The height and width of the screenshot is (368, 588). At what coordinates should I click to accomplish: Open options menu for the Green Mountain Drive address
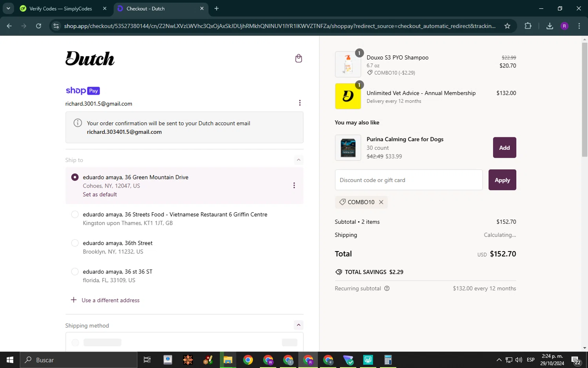pos(294,186)
